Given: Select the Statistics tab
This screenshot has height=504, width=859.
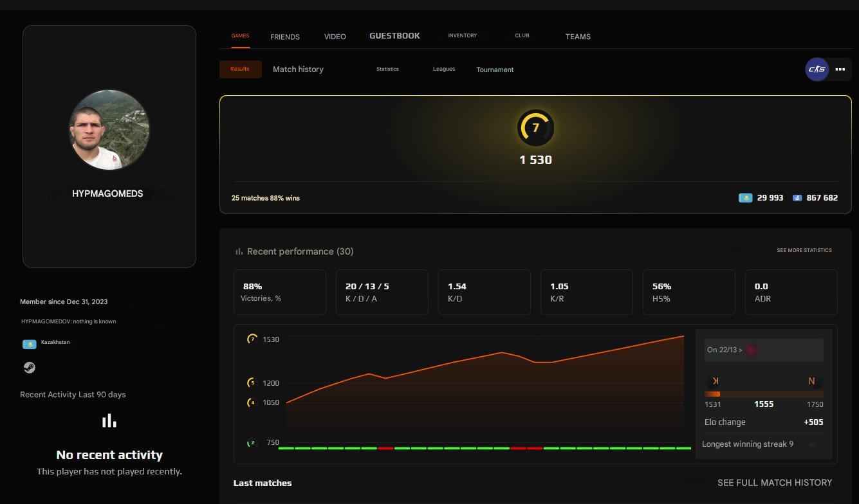Looking at the screenshot, I should [387, 69].
